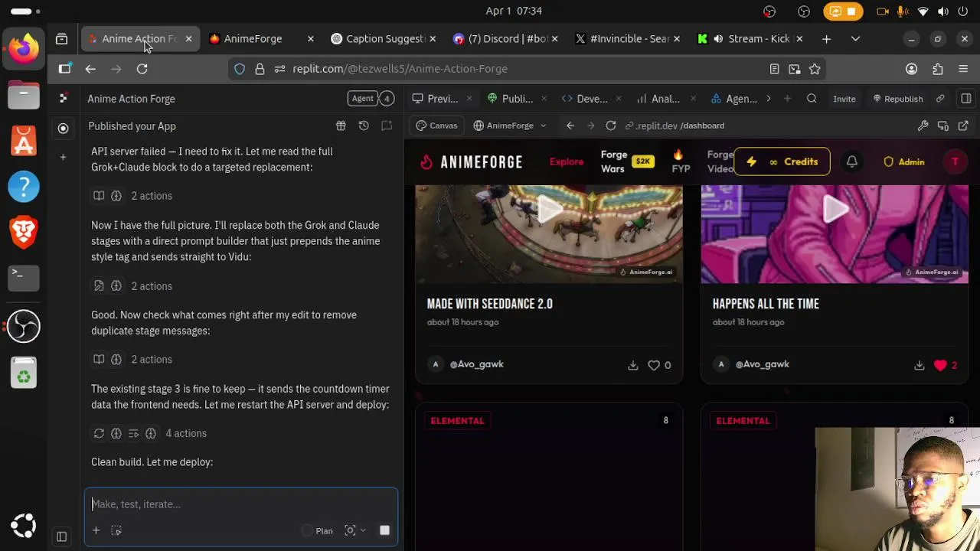Open developer tools wrench icon in preview
Image resolution: width=980 pixels, height=551 pixels.
pos(923,126)
